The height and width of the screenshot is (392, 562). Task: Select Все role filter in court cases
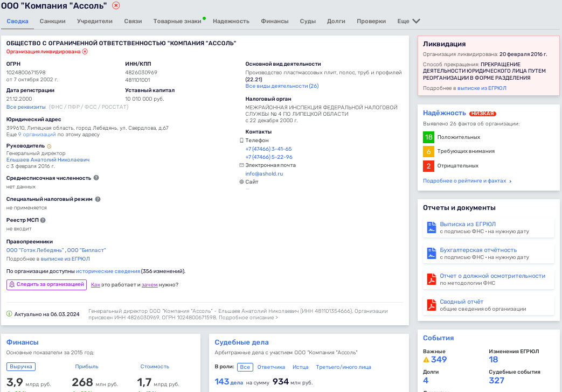[245, 367]
